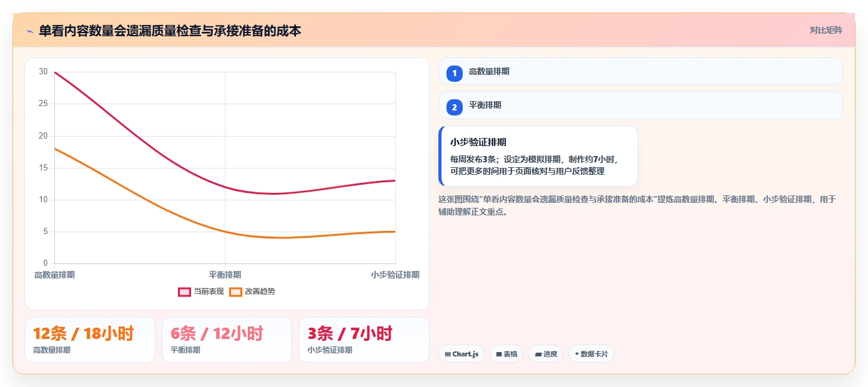
Task: Open the 小步验证排期 detail card
Action: click(538, 156)
